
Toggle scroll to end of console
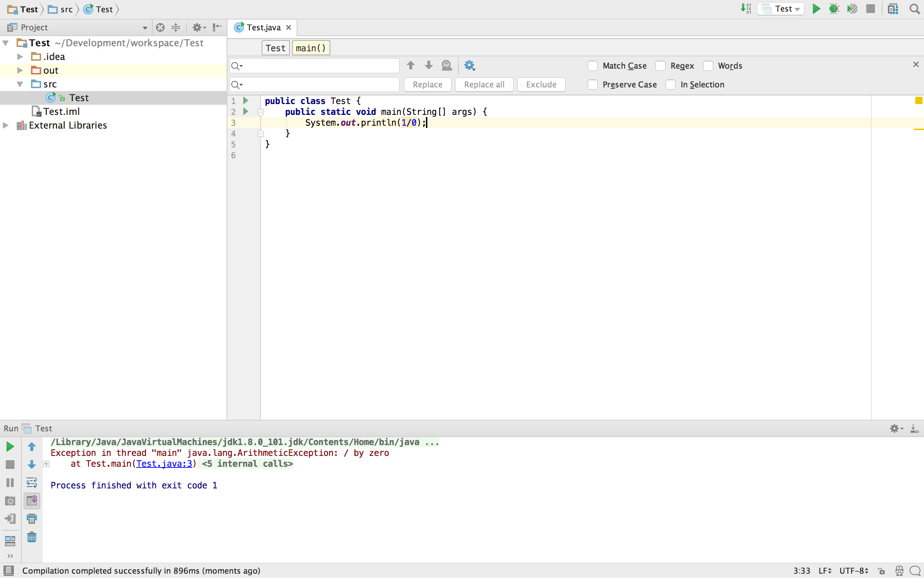click(x=32, y=501)
